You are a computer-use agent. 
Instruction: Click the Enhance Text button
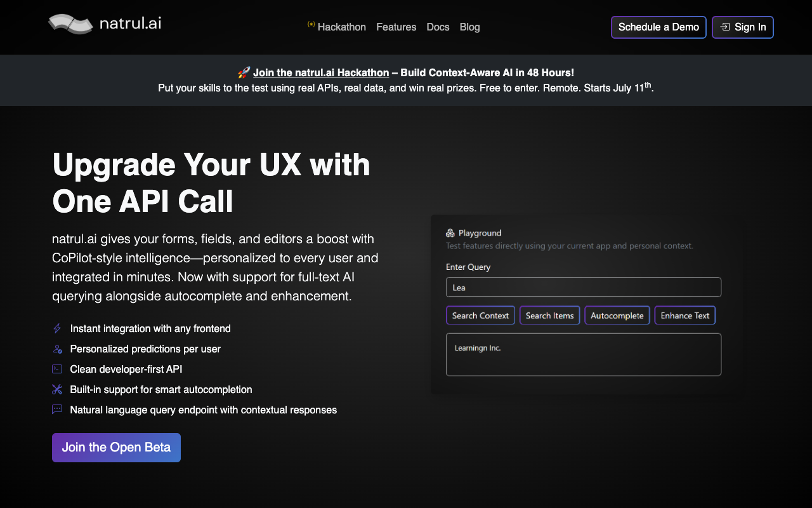coord(684,316)
